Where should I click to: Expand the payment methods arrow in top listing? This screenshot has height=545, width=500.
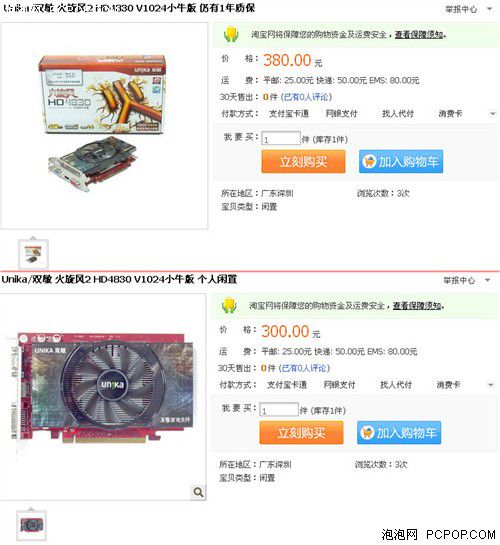[x=492, y=114]
